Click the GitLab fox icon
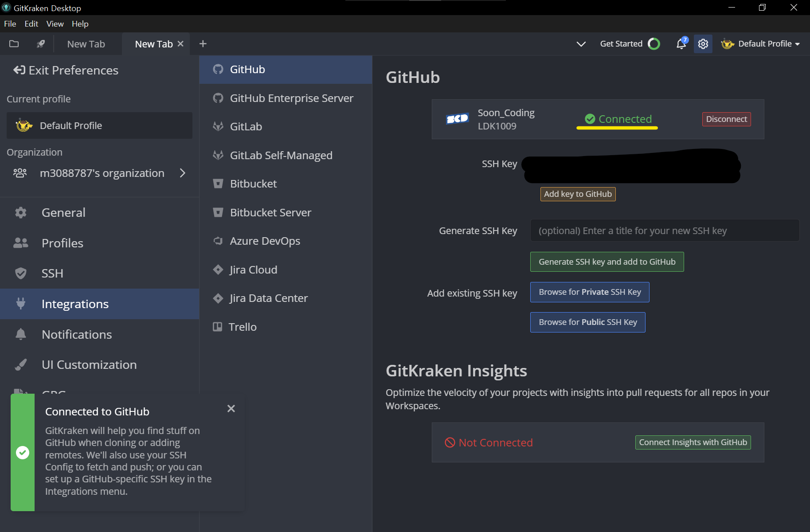Image resolution: width=810 pixels, height=532 pixels. click(218, 126)
